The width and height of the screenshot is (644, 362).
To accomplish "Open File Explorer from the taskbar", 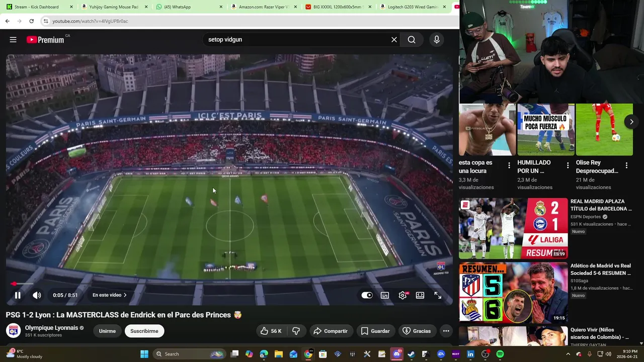I will pyautogui.click(x=279, y=354).
